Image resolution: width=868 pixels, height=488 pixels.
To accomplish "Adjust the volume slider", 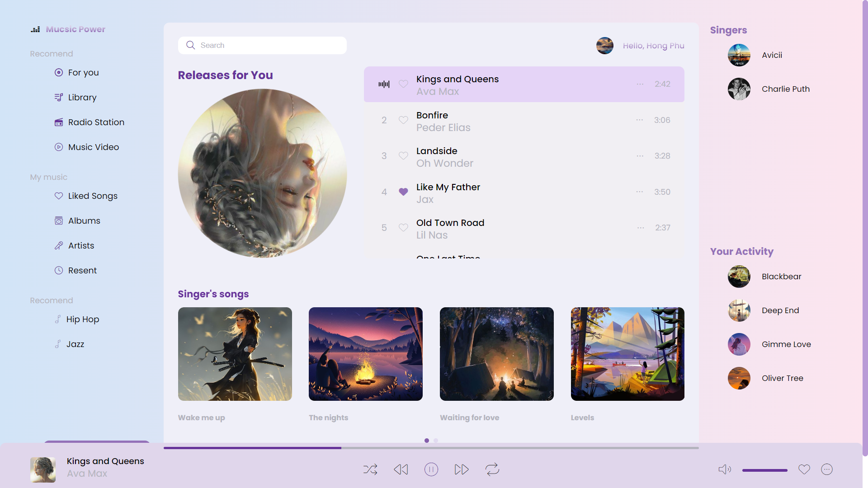I will 764,470.
